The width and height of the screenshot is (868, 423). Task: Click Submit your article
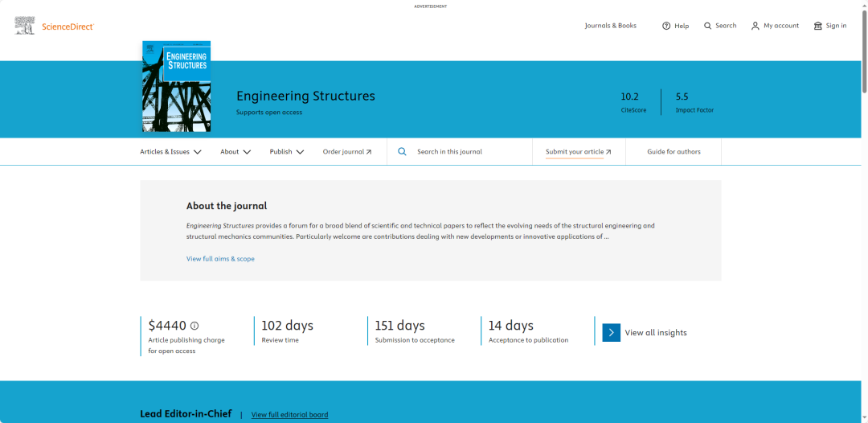pos(579,152)
